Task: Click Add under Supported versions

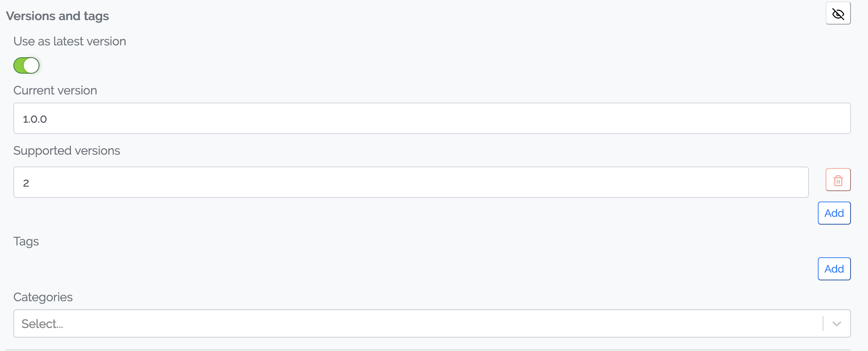Action: [x=834, y=213]
